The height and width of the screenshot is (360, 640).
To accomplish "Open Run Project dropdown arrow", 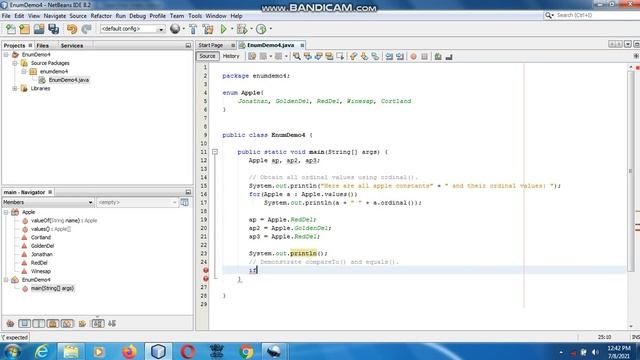I will pyautogui.click(x=232, y=29).
